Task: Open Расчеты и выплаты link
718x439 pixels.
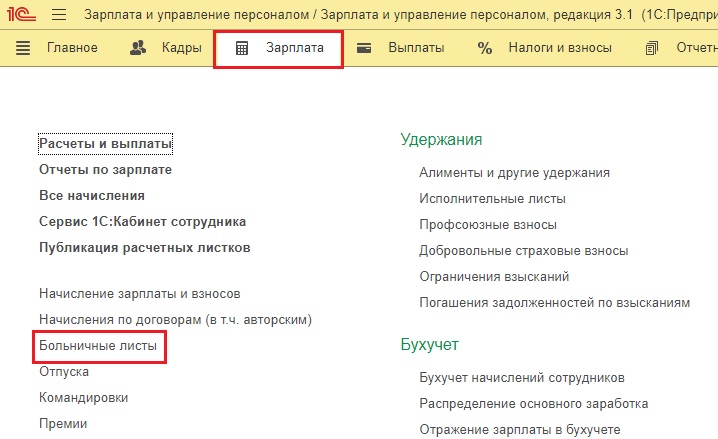Action: [105, 144]
